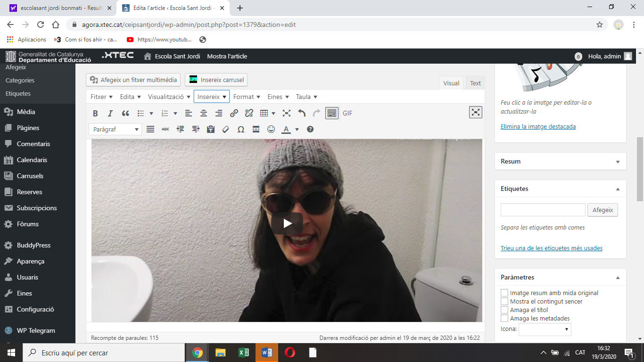Click the Elimina la imatge destacada link
The height and width of the screenshot is (362, 644).
tap(538, 126)
